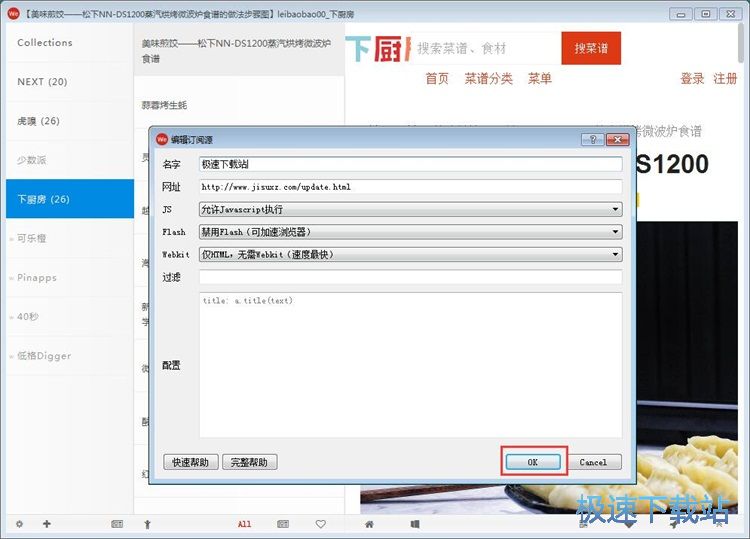Click the 名字 input field
The width and height of the screenshot is (750, 539).
410,164
